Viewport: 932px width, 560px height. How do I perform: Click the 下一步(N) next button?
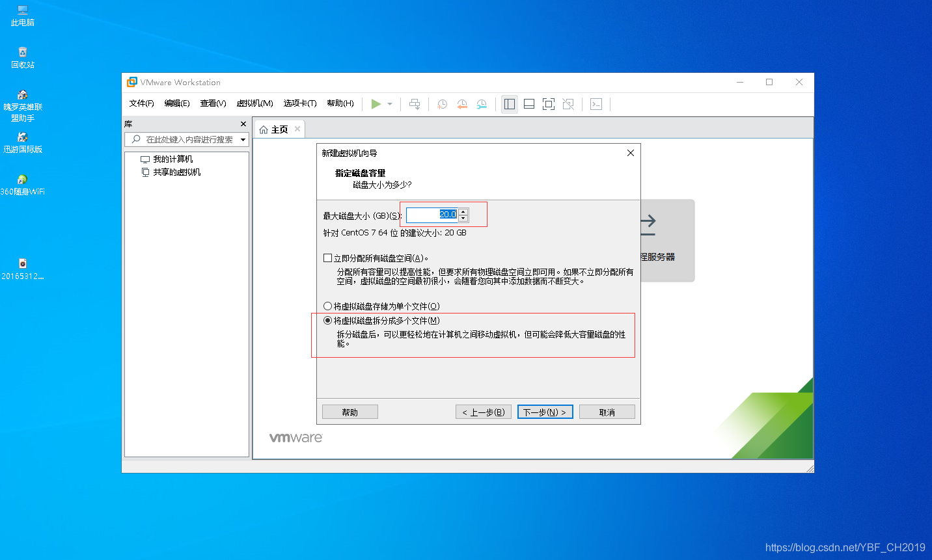(545, 412)
